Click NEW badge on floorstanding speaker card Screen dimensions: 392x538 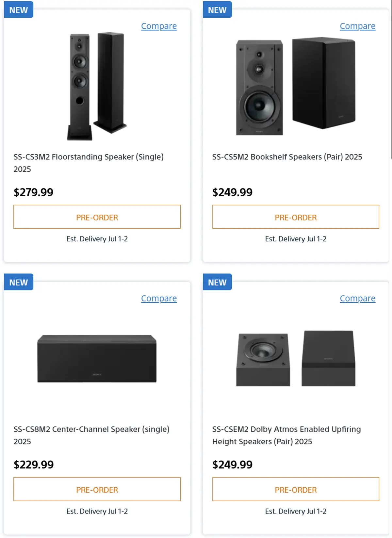19,10
